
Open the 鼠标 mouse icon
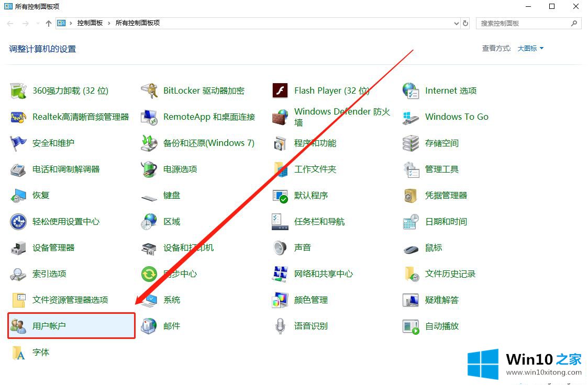point(411,249)
